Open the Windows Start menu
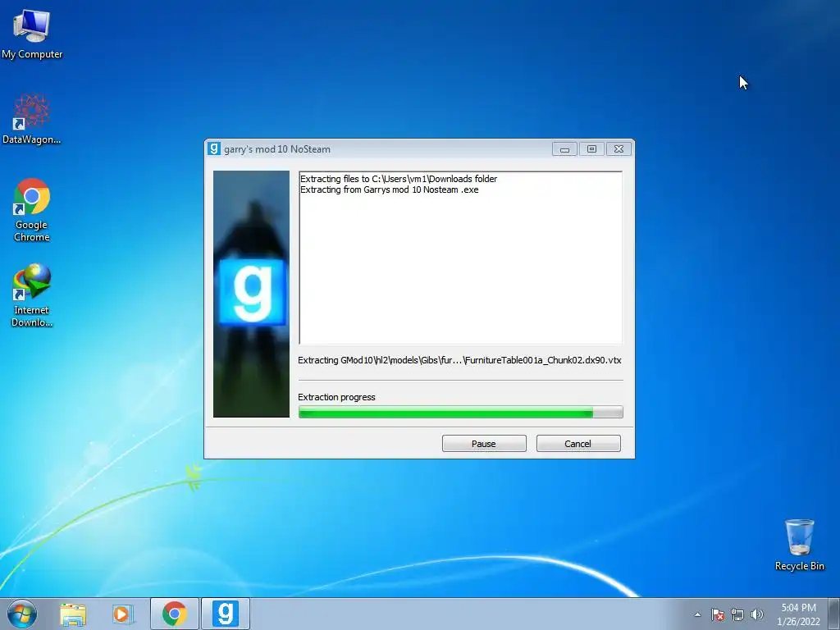The height and width of the screenshot is (630, 840). click(22, 614)
